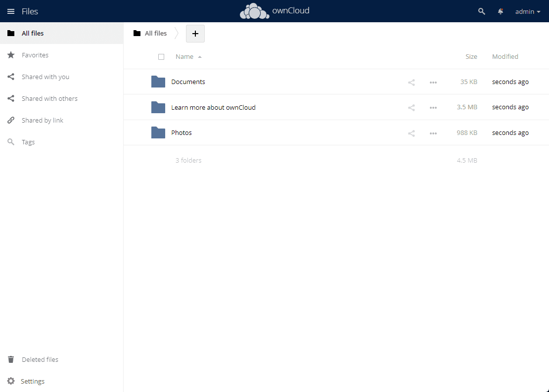Click the 988 KB size value
549x392 pixels.
(x=467, y=132)
